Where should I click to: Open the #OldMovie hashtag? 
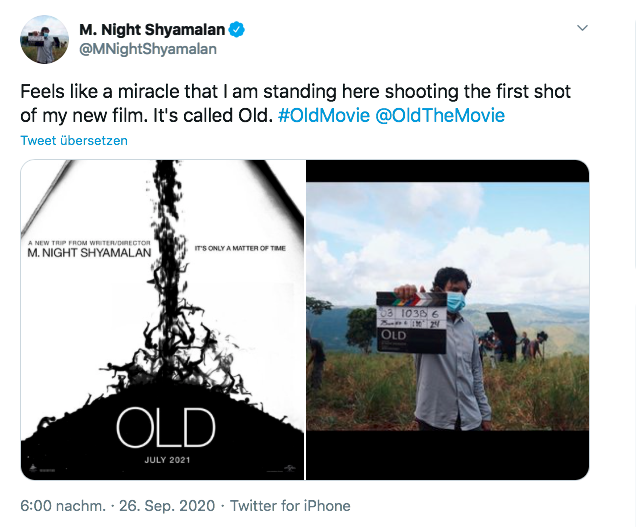tap(324, 116)
